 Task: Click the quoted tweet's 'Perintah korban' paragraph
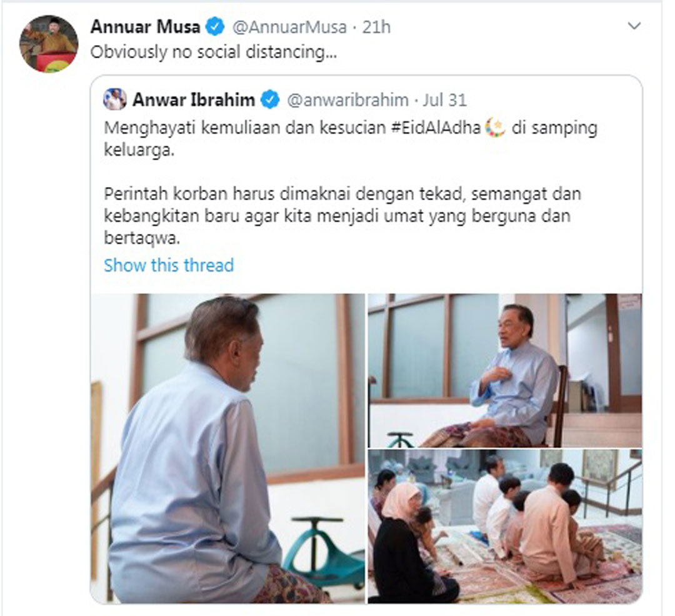tap(342, 216)
